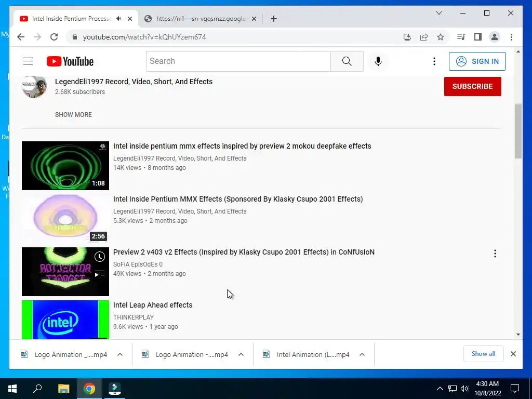Open Chrome tab search chevron
532x399 pixels.
[438, 13]
